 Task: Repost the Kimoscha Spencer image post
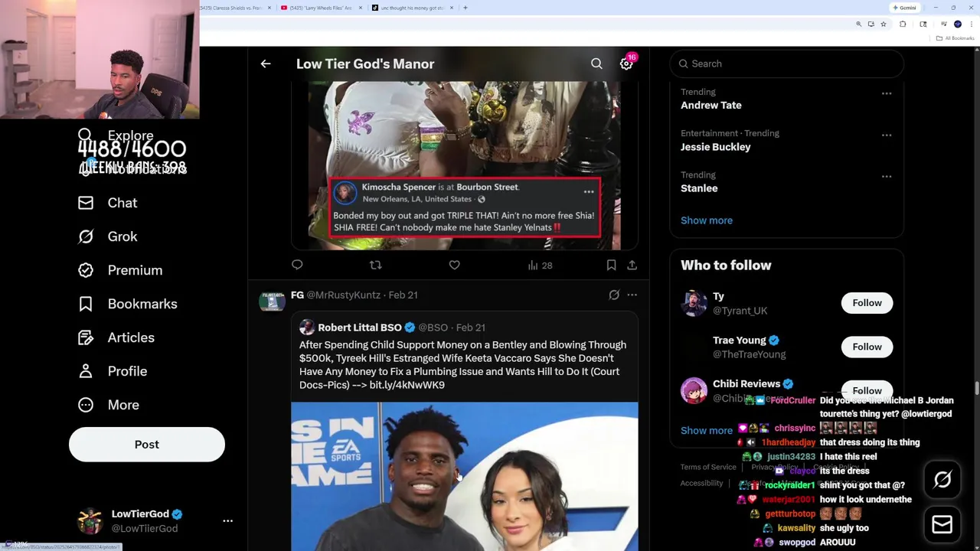375,265
